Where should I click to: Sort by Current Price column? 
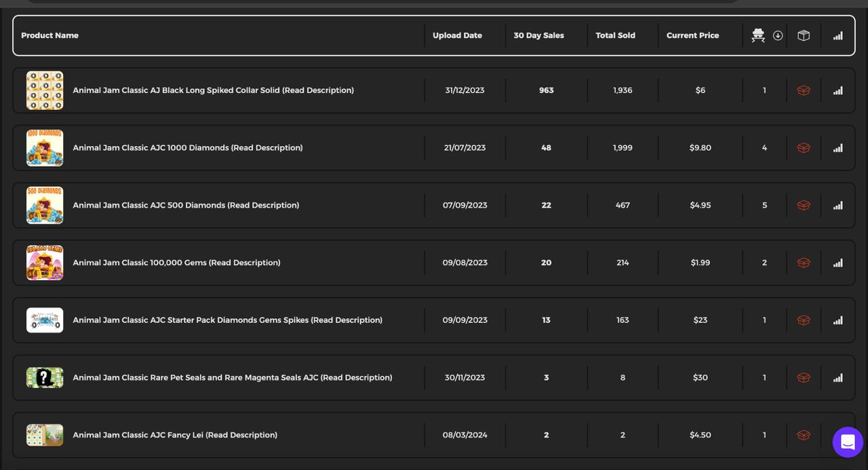pyautogui.click(x=693, y=35)
